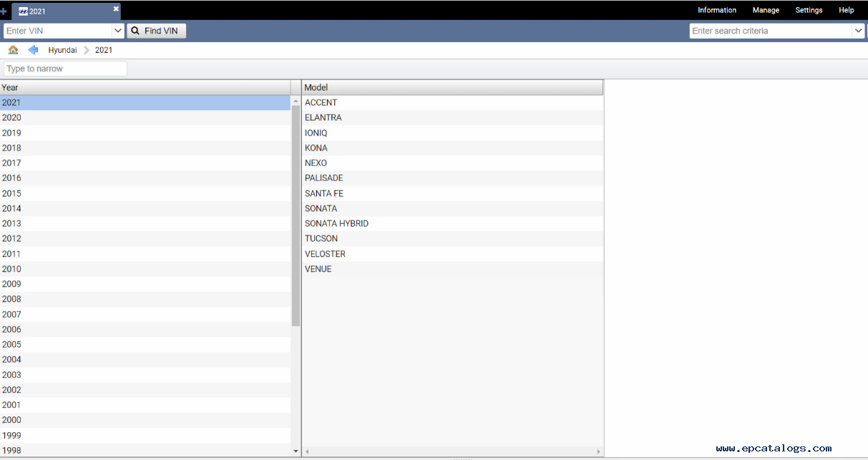The image size is (868, 460).
Task: Click the Model column header
Action: 452,87
